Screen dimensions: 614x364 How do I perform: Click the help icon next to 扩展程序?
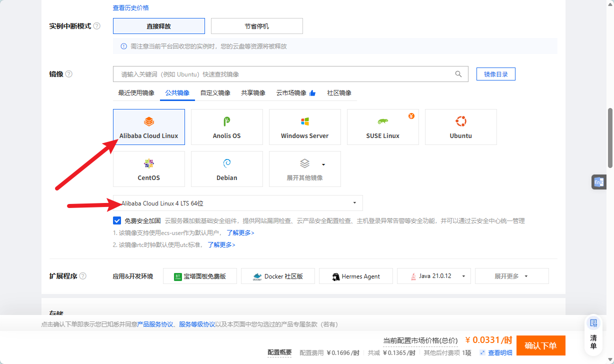point(83,276)
